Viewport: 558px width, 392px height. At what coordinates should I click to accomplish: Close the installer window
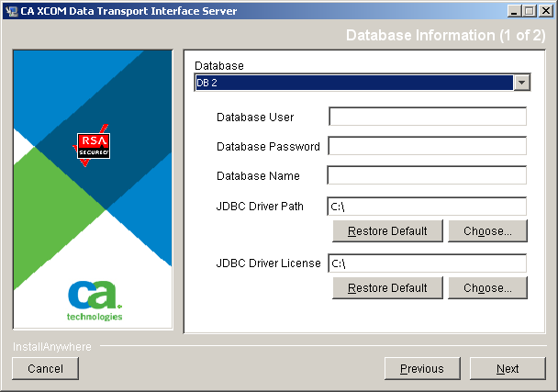545,11
